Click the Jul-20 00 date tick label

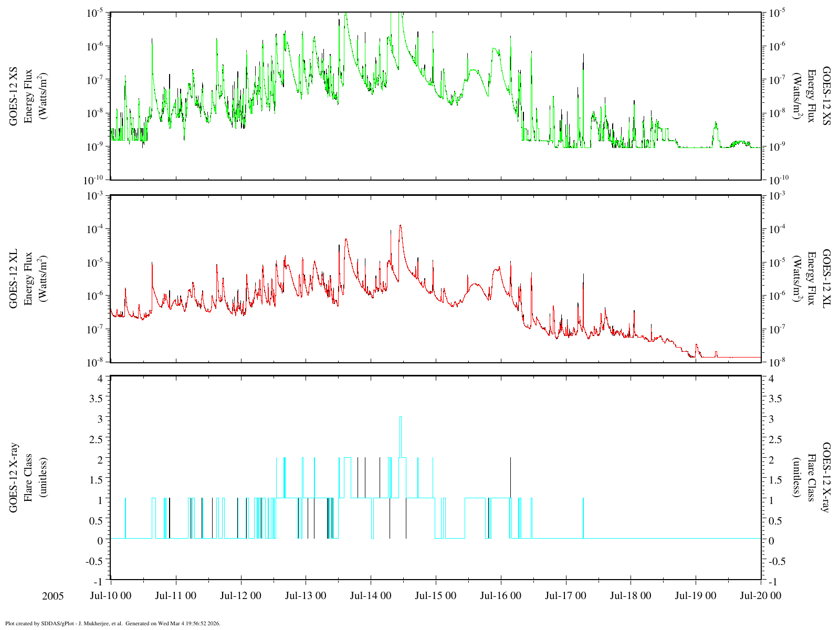[761, 596]
